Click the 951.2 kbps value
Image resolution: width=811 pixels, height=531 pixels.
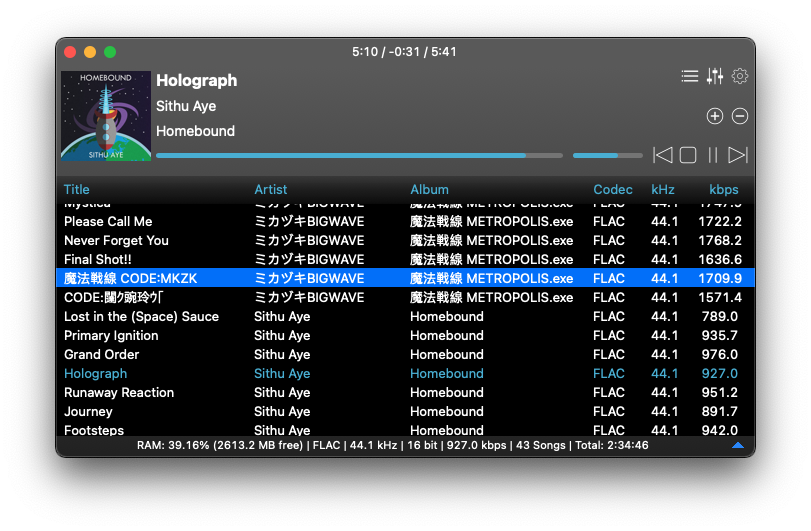click(720, 392)
